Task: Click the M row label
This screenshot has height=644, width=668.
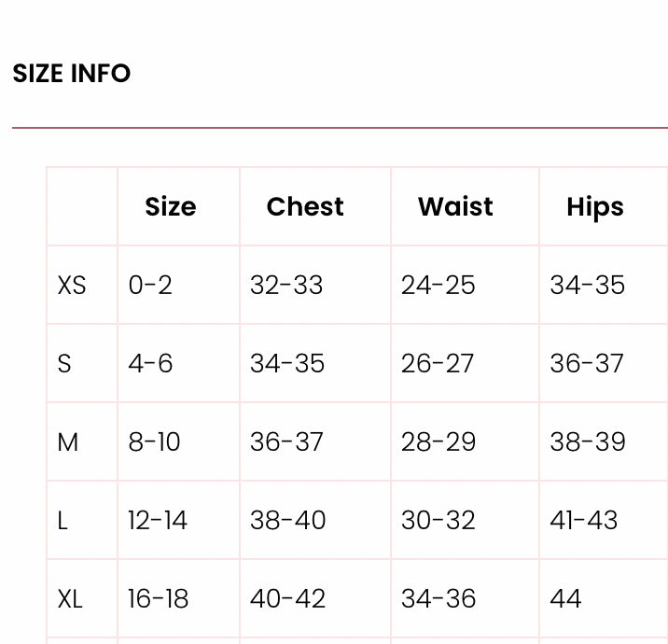Action: (x=68, y=441)
